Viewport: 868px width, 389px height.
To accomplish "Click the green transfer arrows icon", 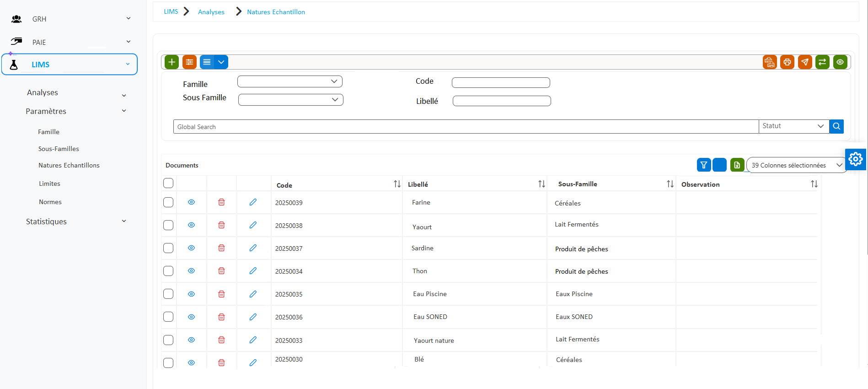I will tap(822, 62).
